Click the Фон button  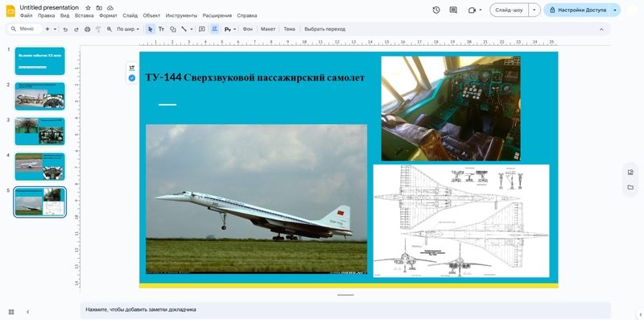coord(248,29)
